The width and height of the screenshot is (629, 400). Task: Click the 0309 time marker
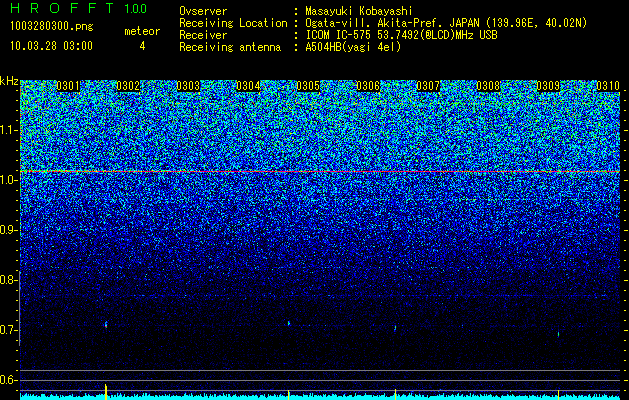pos(548,86)
